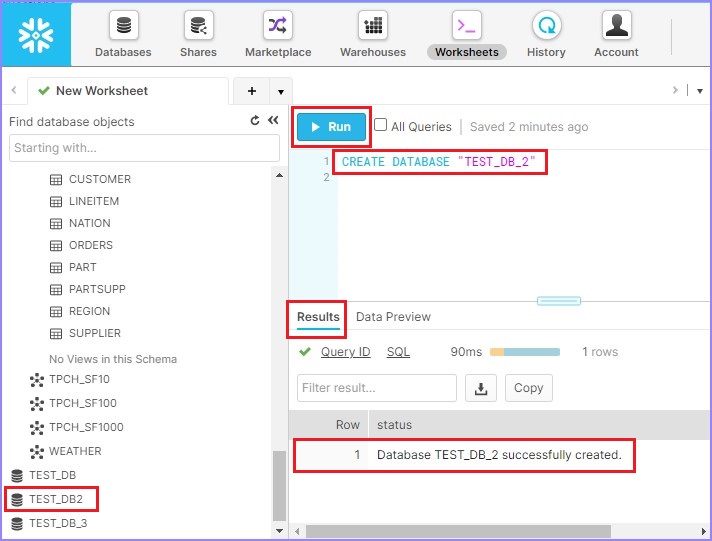This screenshot has height=541, width=712.
Task: Click previous worksheet tab arrow
Action: tap(14, 90)
